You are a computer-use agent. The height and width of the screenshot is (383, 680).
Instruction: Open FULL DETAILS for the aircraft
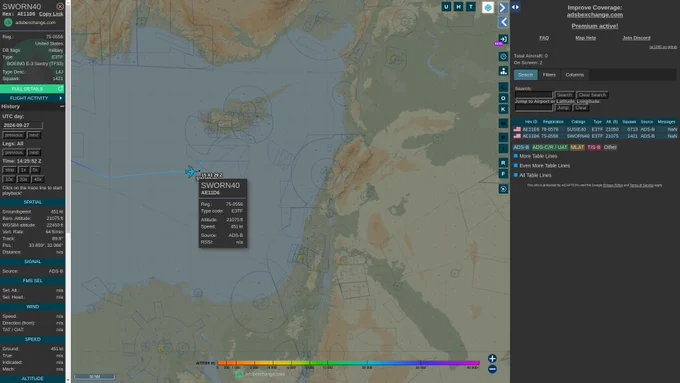tap(33, 88)
